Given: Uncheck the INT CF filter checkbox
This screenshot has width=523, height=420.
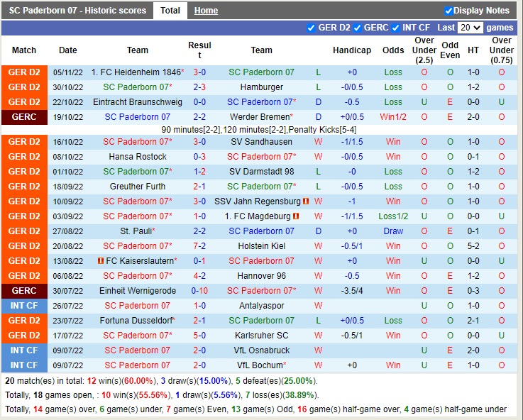Looking at the screenshot, I should 395,28.
